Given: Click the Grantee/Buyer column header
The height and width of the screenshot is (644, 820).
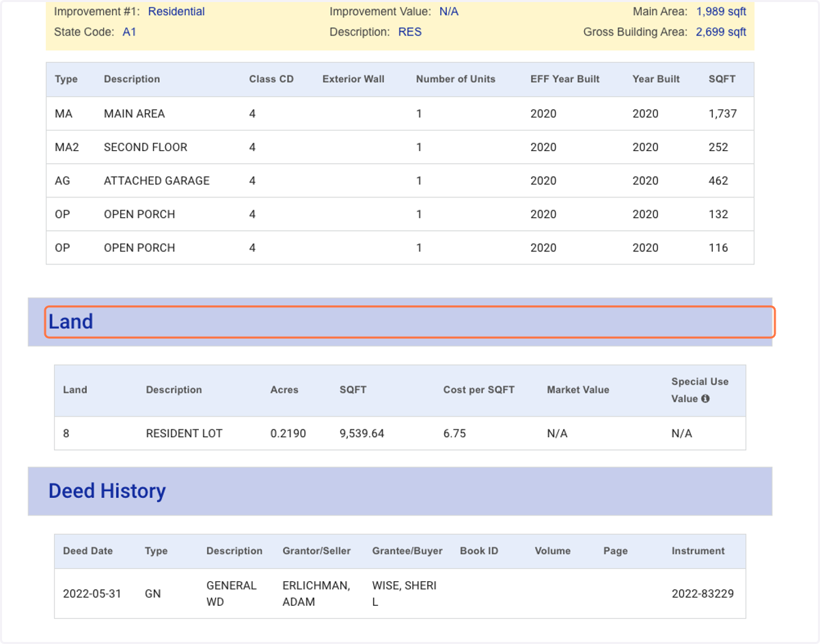Looking at the screenshot, I should pyautogui.click(x=407, y=551).
